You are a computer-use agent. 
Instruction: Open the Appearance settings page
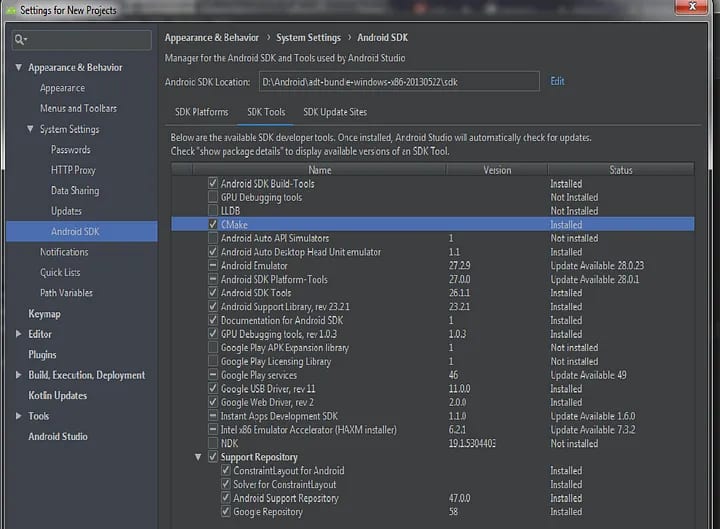pos(62,88)
